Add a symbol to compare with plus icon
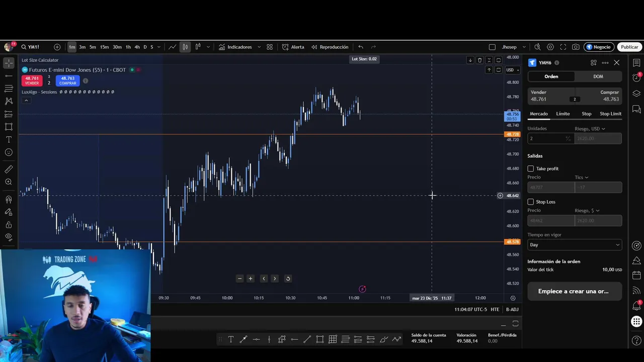The height and width of the screenshot is (362, 644). [x=57, y=47]
